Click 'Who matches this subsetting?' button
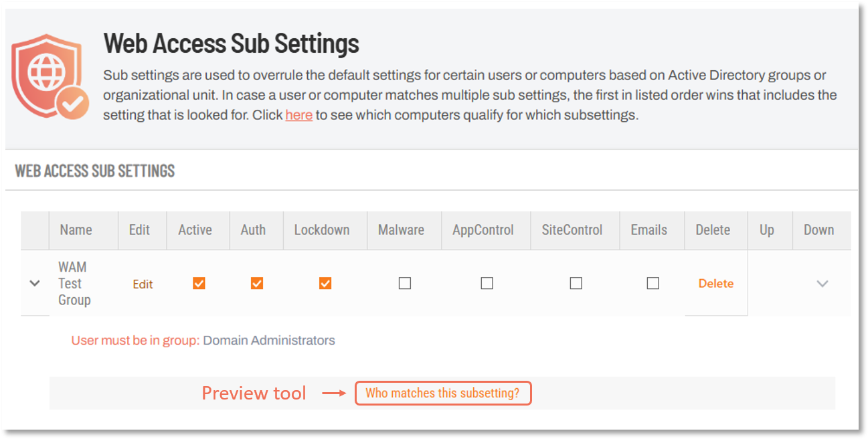This screenshot has width=868, height=439. click(442, 393)
